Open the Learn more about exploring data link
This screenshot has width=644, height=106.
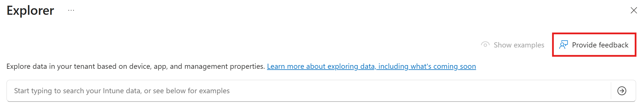[371, 66]
